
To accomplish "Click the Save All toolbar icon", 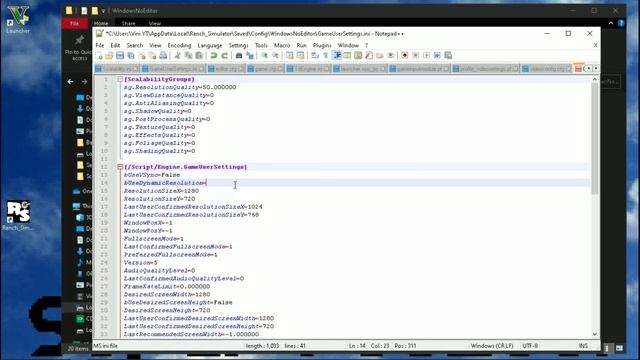I will pos(131,56).
